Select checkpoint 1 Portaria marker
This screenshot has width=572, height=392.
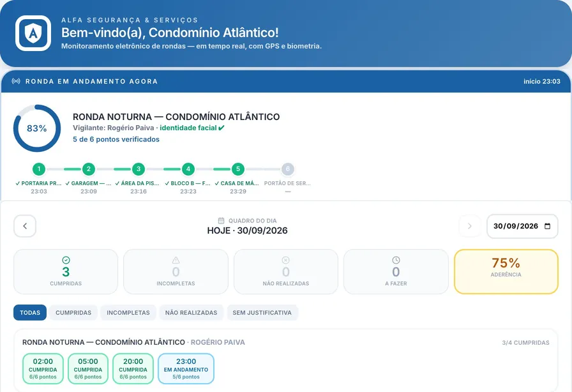[x=39, y=169]
